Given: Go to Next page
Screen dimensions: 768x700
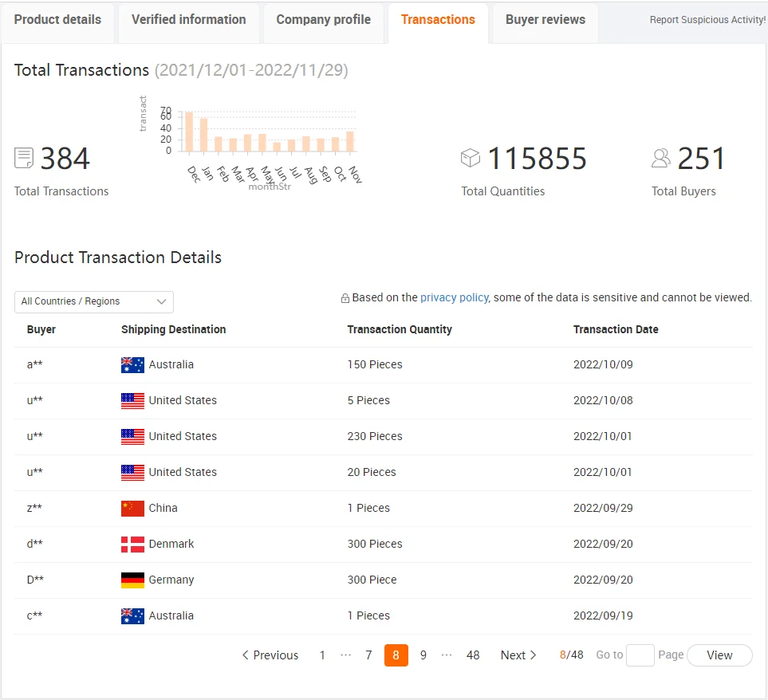Looking at the screenshot, I should [518, 655].
